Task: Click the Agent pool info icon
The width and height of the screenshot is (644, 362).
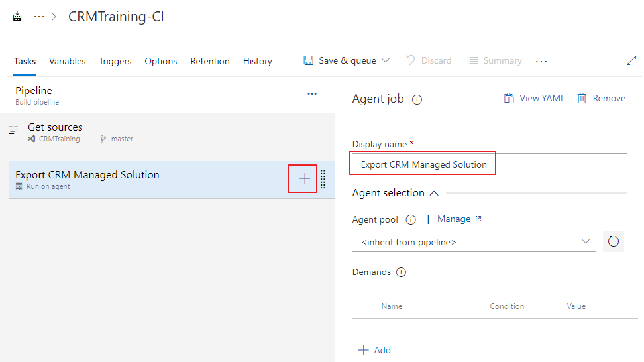Action: pyautogui.click(x=410, y=219)
